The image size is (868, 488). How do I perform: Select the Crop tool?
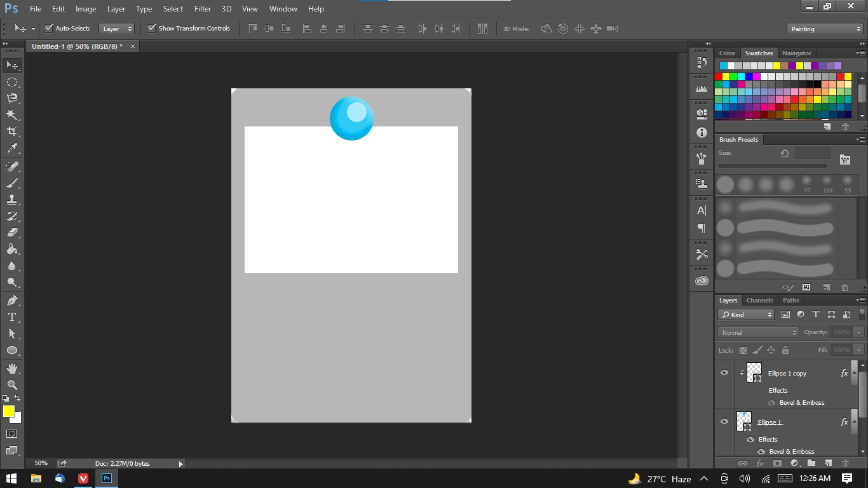tap(12, 132)
